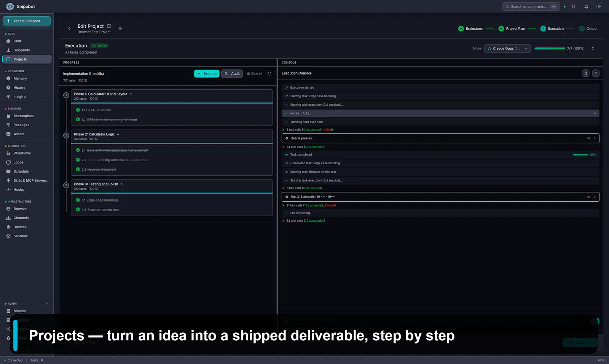The height and width of the screenshot is (364, 609).
Task: Toggle 3.2 Browser smoke test checkbox
Action: 78,210
